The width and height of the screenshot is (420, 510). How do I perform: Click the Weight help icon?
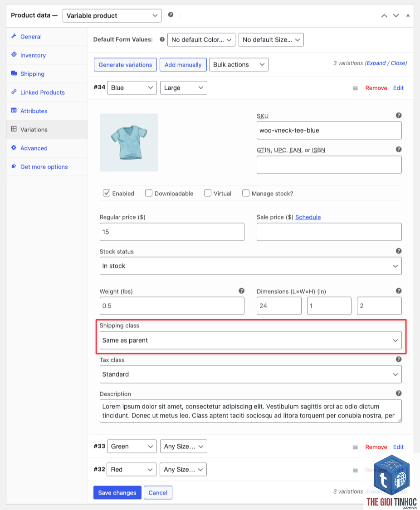241,291
